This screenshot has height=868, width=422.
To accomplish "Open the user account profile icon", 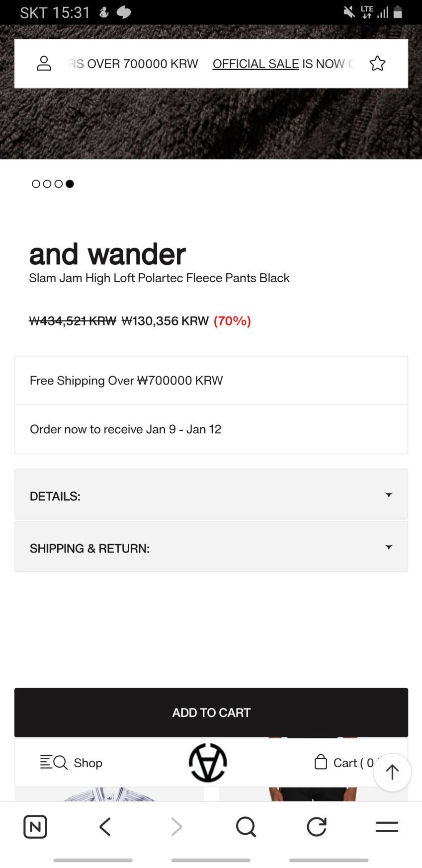I will click(44, 64).
